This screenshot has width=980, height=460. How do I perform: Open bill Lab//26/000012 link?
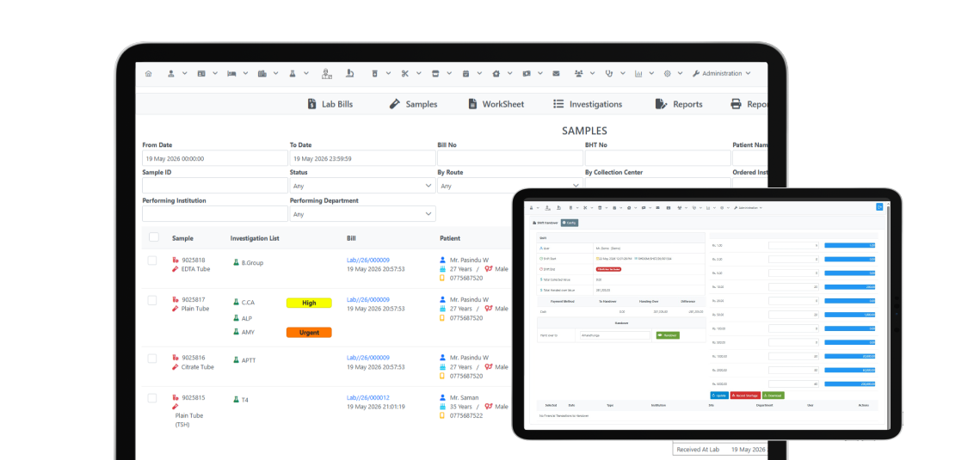[368, 397]
